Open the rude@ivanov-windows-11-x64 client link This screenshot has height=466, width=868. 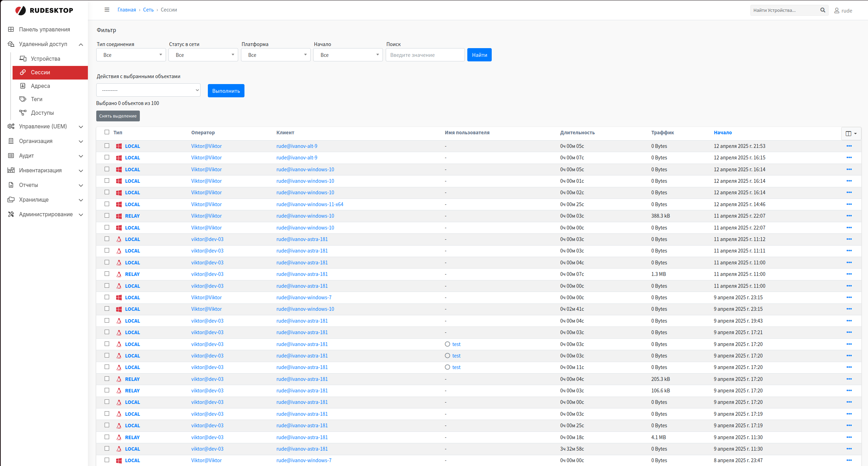click(x=310, y=204)
